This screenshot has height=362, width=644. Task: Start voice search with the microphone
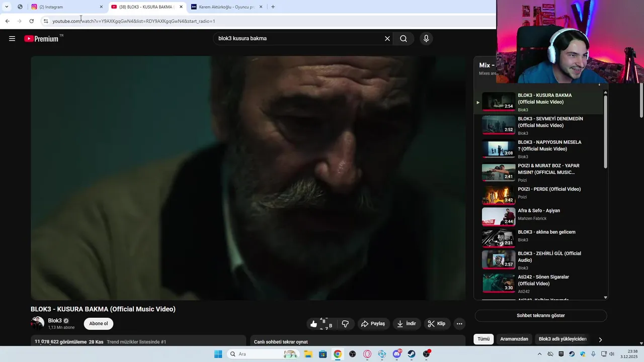[426, 39]
